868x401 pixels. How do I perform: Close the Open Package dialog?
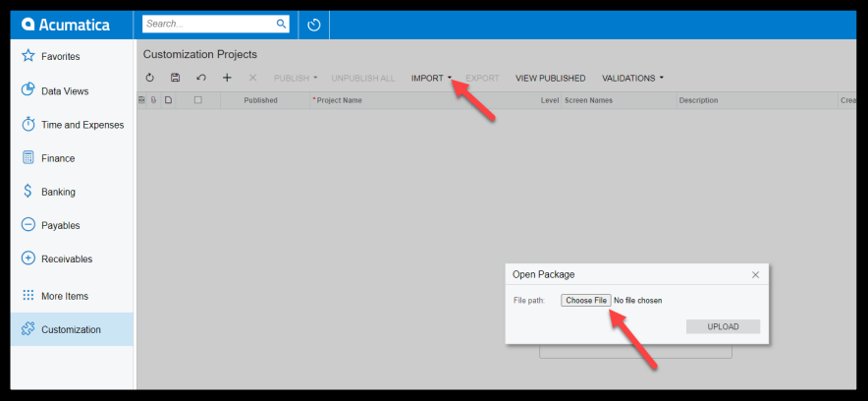coord(755,274)
